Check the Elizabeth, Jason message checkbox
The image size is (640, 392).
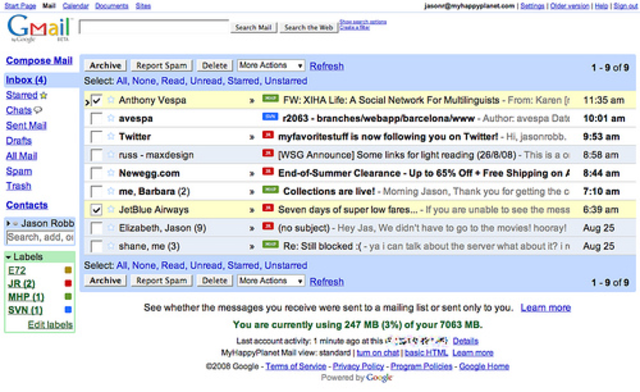pyautogui.click(x=96, y=228)
